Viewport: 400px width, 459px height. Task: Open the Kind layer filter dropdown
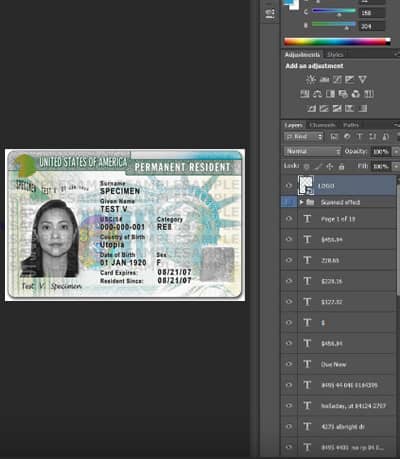pos(303,137)
